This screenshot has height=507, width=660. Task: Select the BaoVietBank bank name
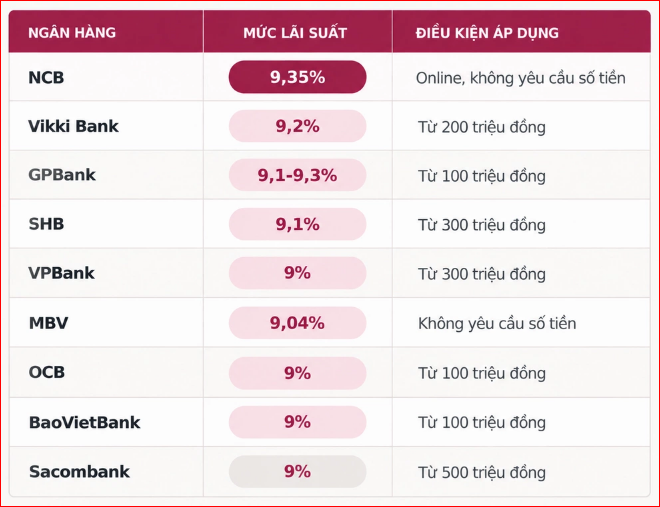point(85,422)
